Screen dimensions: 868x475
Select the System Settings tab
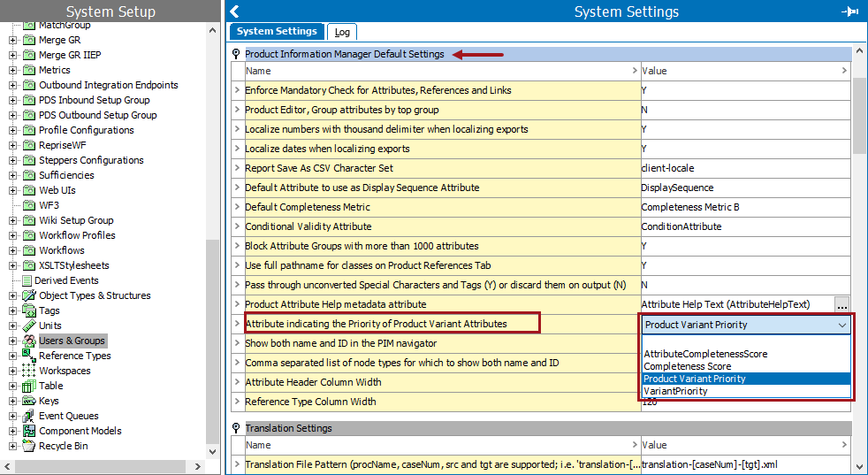pyautogui.click(x=277, y=32)
